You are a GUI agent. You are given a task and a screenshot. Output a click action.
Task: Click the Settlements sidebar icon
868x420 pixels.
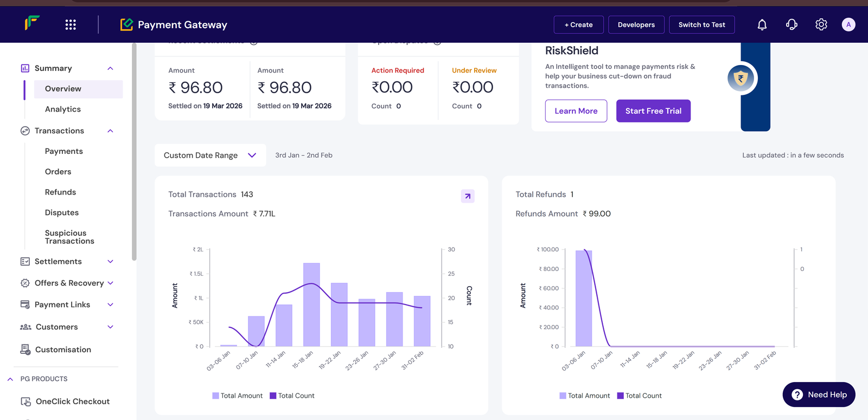point(25,261)
